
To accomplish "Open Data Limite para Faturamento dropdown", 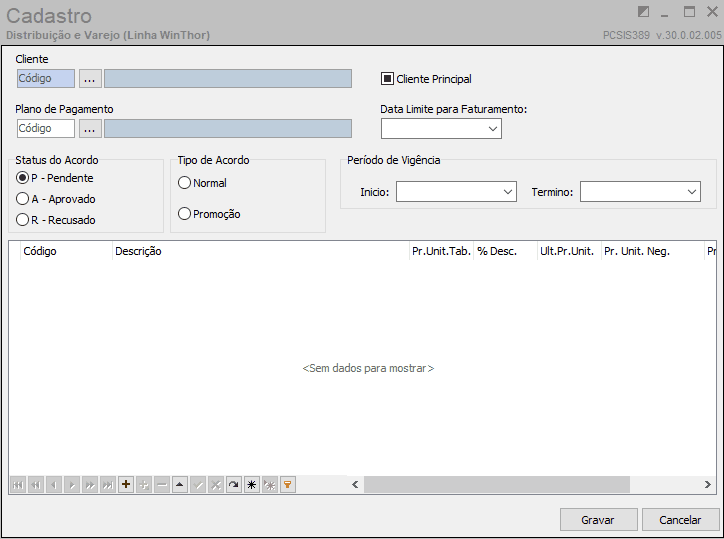I will [493, 129].
